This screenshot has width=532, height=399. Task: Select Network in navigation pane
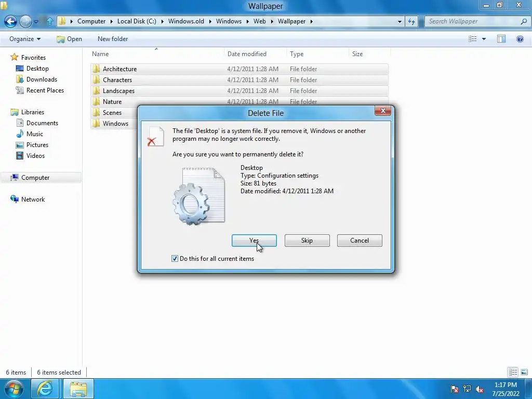pyautogui.click(x=33, y=199)
